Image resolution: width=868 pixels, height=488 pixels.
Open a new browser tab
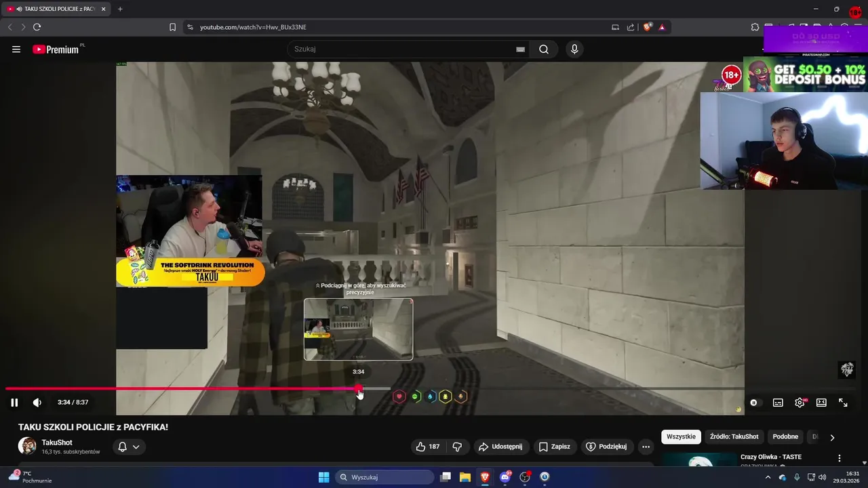(120, 9)
